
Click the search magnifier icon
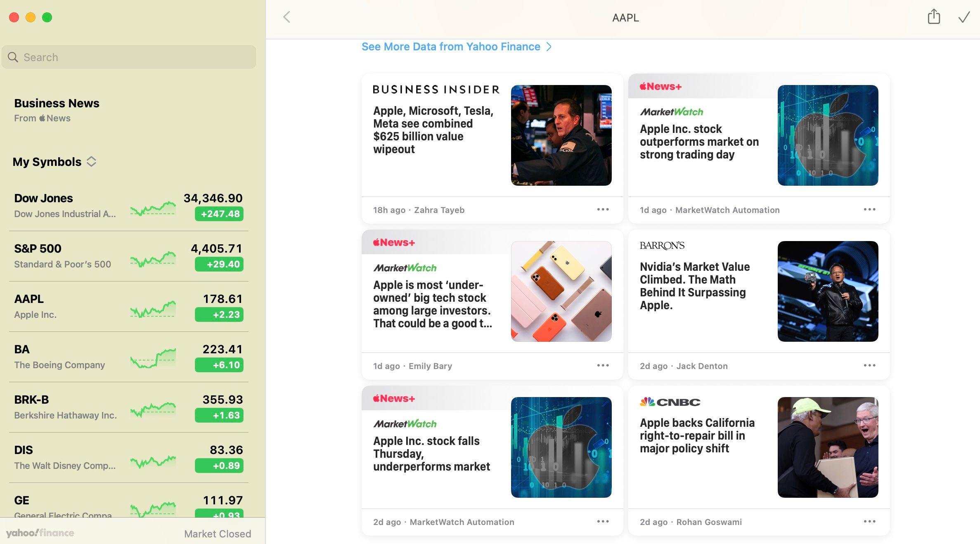[13, 57]
